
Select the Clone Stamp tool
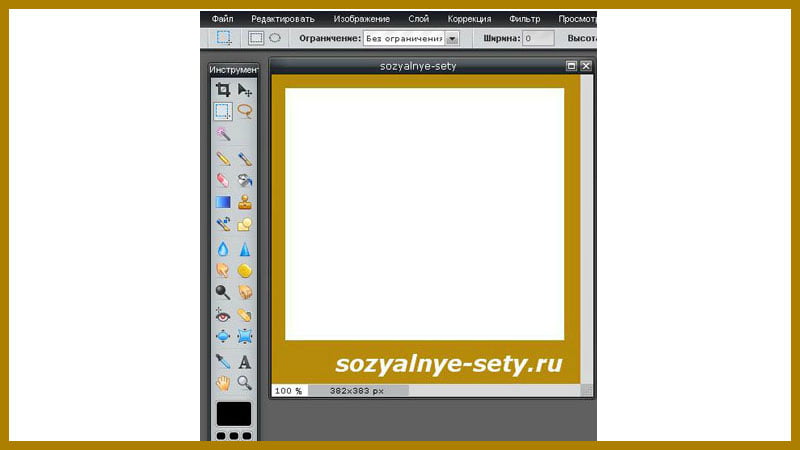[x=245, y=202]
